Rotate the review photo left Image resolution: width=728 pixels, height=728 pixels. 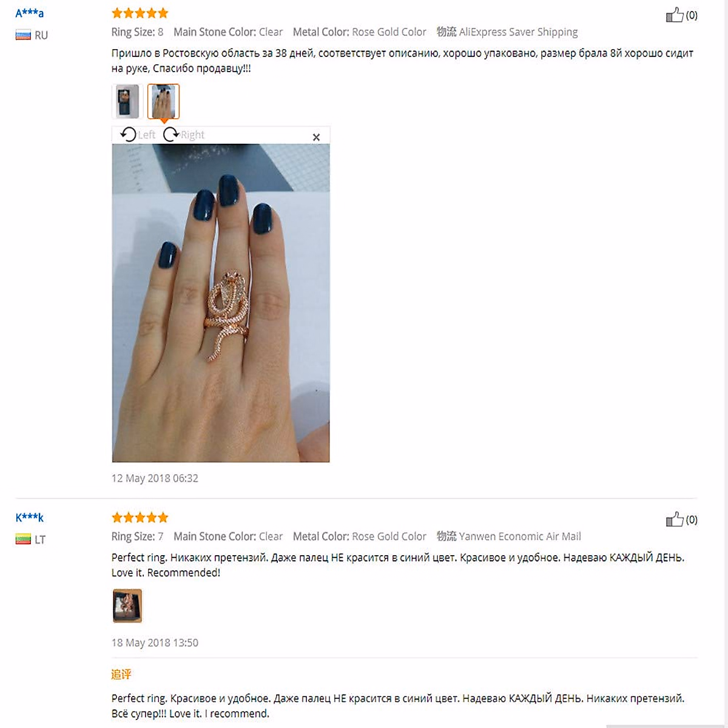click(x=138, y=135)
